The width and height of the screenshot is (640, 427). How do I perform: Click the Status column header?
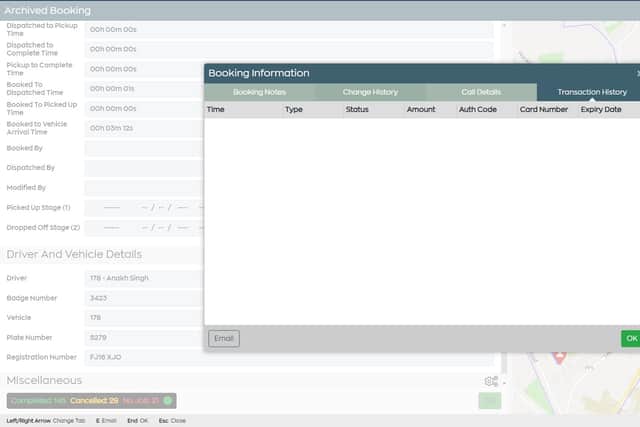tap(357, 109)
